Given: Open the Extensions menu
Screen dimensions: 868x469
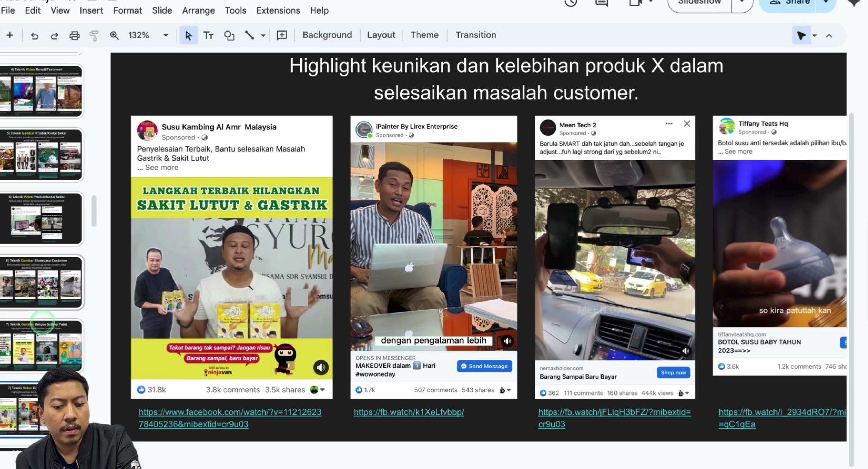Looking at the screenshot, I should pos(278,10).
